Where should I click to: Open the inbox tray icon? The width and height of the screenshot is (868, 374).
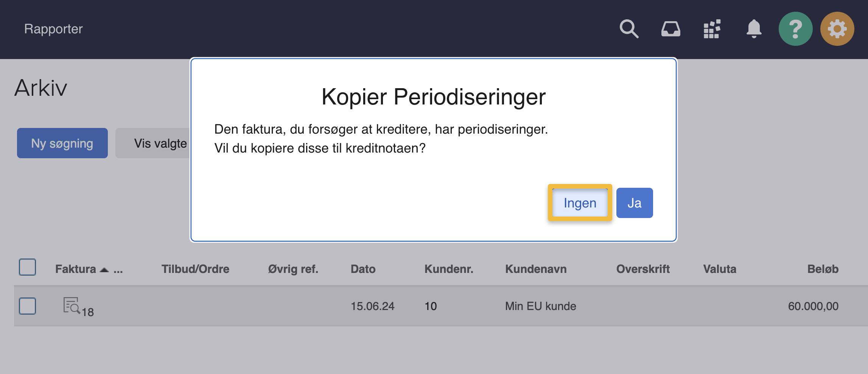[670, 29]
